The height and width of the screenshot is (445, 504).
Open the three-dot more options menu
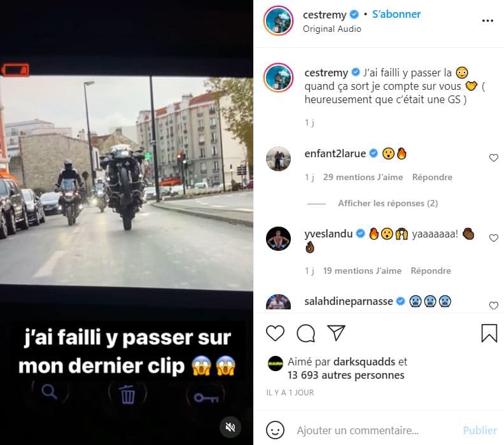(487, 21)
